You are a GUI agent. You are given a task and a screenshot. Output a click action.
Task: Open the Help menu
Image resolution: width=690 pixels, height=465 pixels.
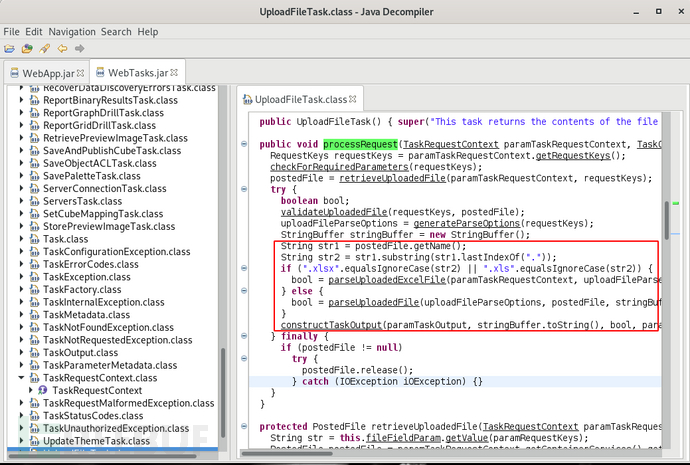(148, 32)
